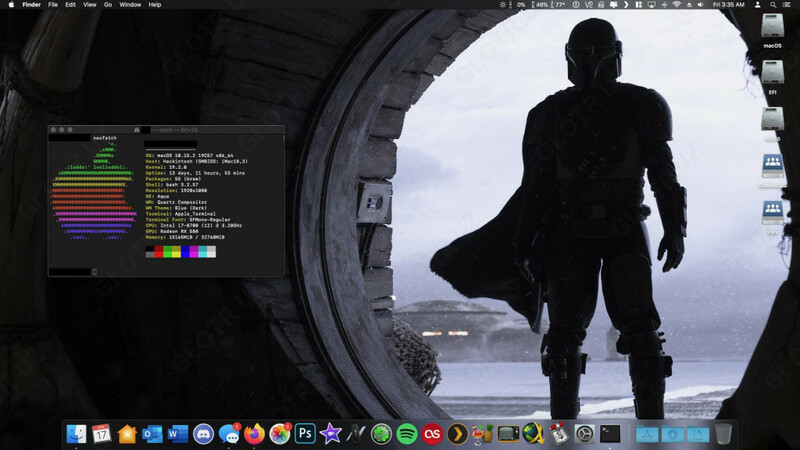Open Terminal from the Dock
Image resolution: width=800 pixels, height=450 pixels.
[610, 434]
